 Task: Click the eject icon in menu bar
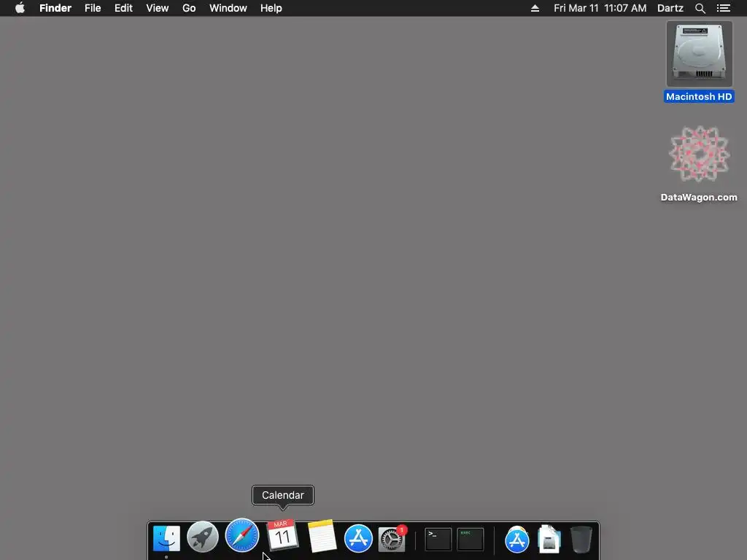coord(535,8)
